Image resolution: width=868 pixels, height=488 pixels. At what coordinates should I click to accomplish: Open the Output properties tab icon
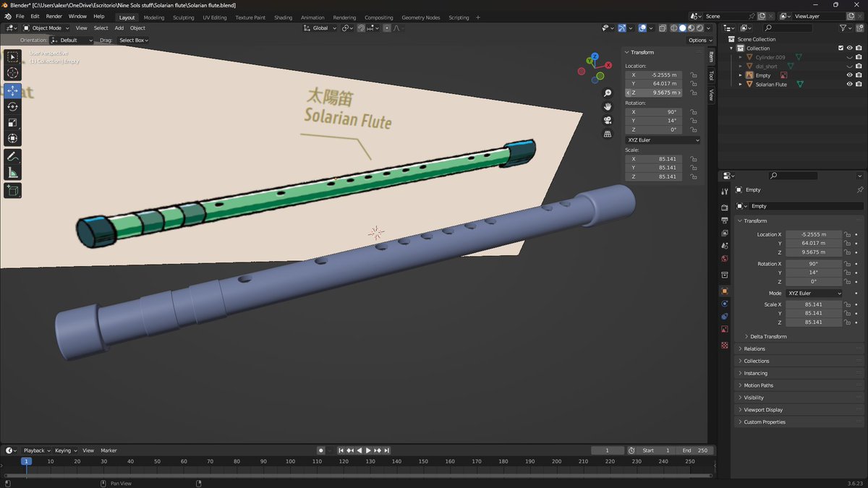point(725,221)
